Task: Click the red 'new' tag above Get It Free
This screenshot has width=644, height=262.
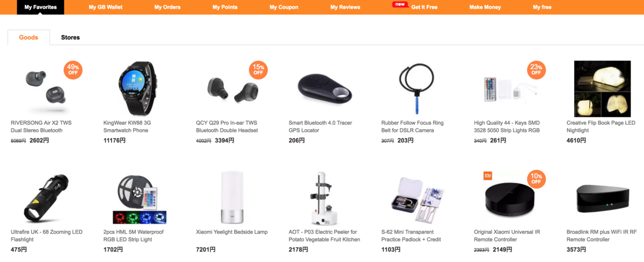Action: point(399,4)
